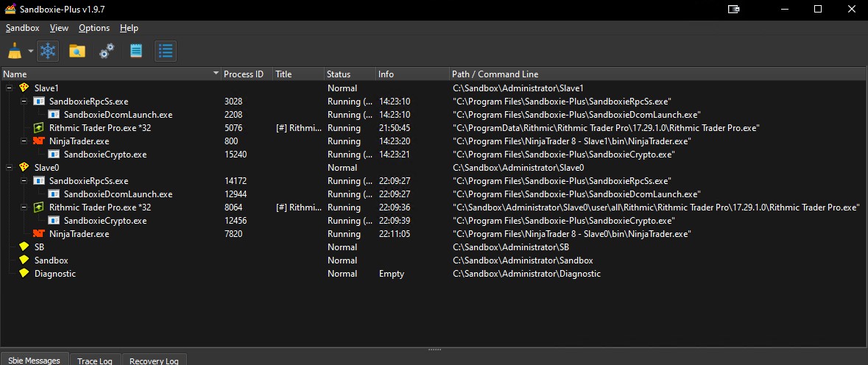Click the sort arrow in Name column header
This screenshot has height=365, width=868.
point(216,74)
